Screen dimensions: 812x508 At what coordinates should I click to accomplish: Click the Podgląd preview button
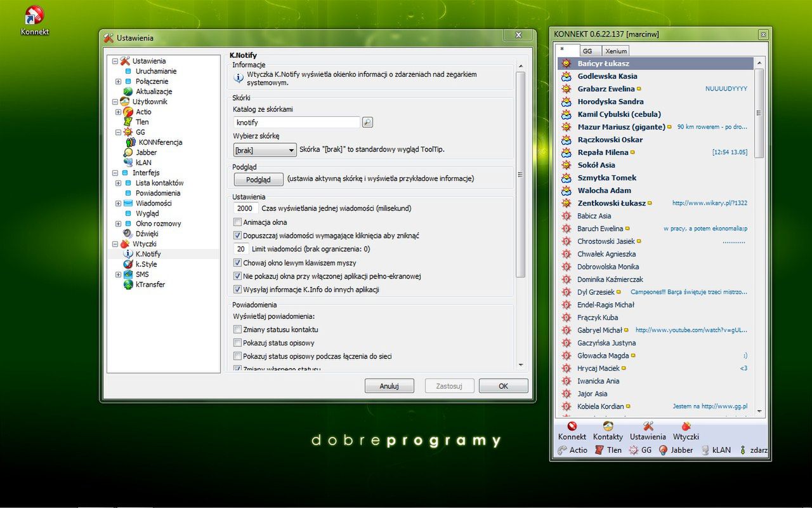point(258,179)
